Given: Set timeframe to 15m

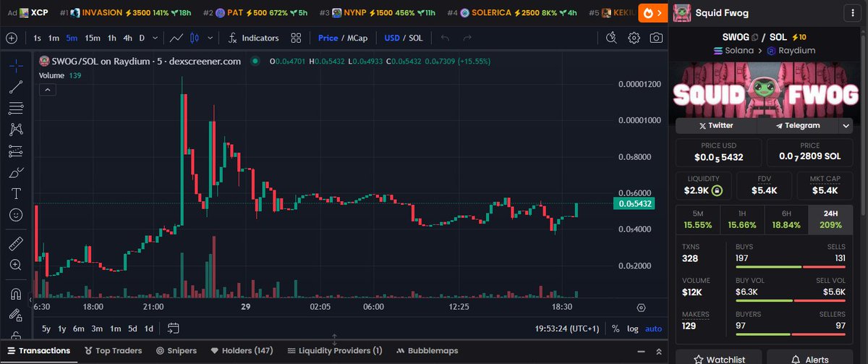Looking at the screenshot, I should tap(92, 38).
